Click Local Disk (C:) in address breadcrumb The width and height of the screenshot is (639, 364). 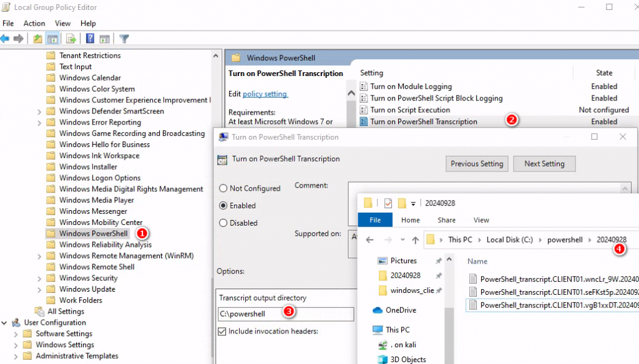509,240
